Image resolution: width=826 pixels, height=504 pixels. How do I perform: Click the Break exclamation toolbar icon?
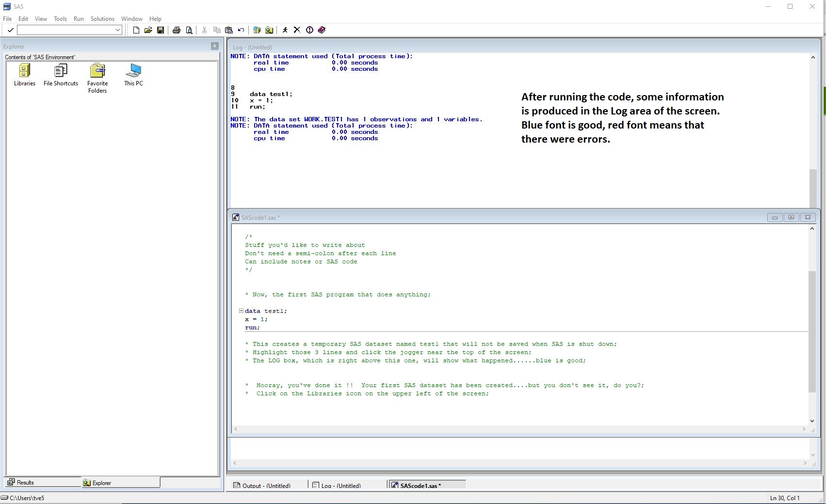309,30
